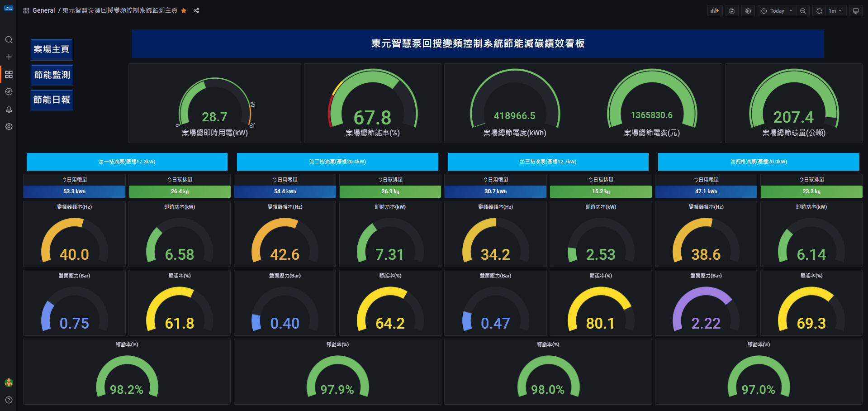Screen dimensions: 868x411
Task: Toggle the dashboard favorite star
Action: 184,10
